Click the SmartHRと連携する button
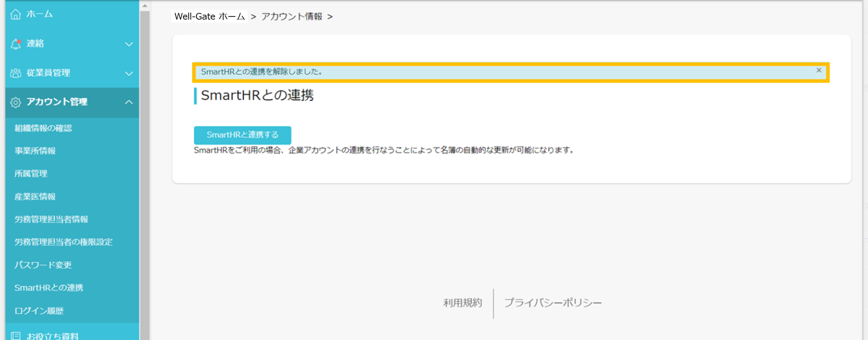Screen dimensions: 868x340 243,135
